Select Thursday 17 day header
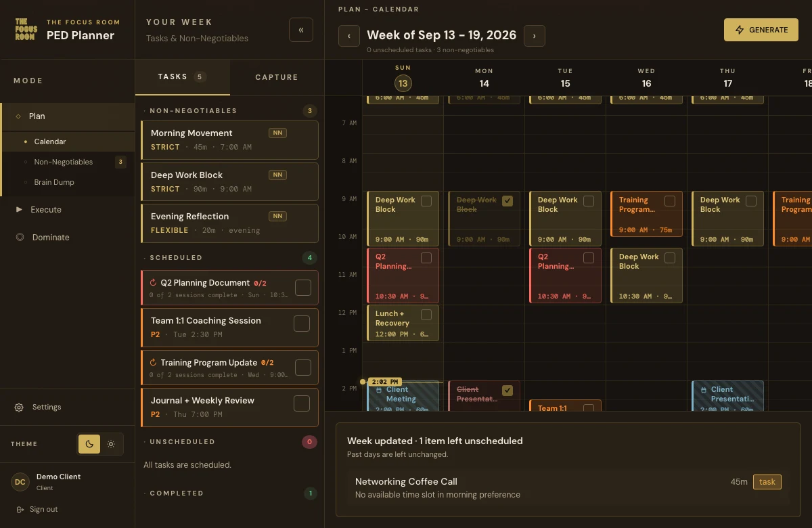The image size is (812, 528). pyautogui.click(x=728, y=78)
